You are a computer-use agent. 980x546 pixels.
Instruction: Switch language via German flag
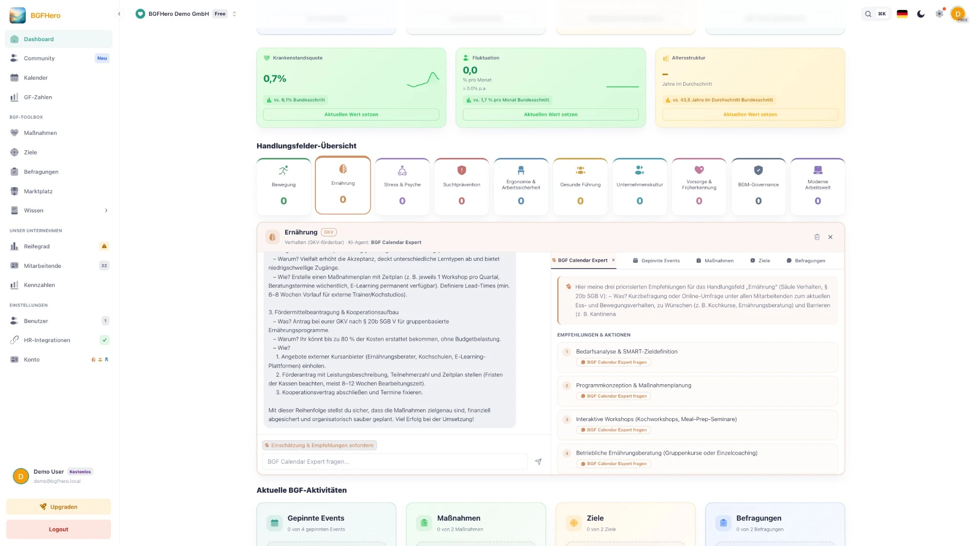pyautogui.click(x=902, y=14)
